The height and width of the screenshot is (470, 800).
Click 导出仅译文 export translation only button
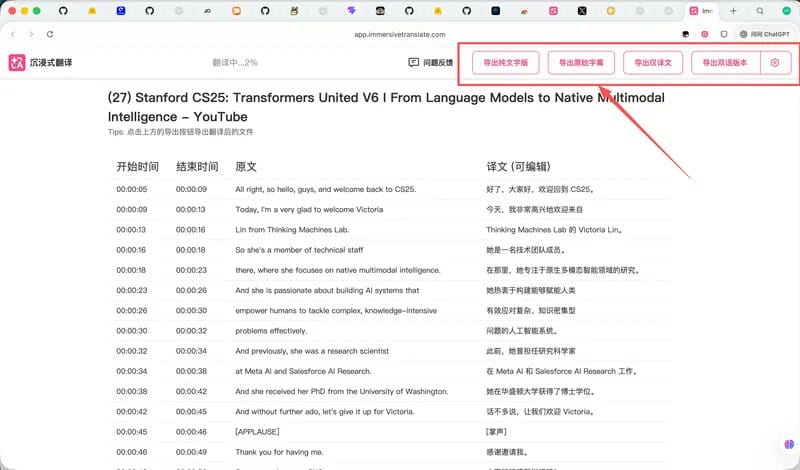click(x=653, y=63)
